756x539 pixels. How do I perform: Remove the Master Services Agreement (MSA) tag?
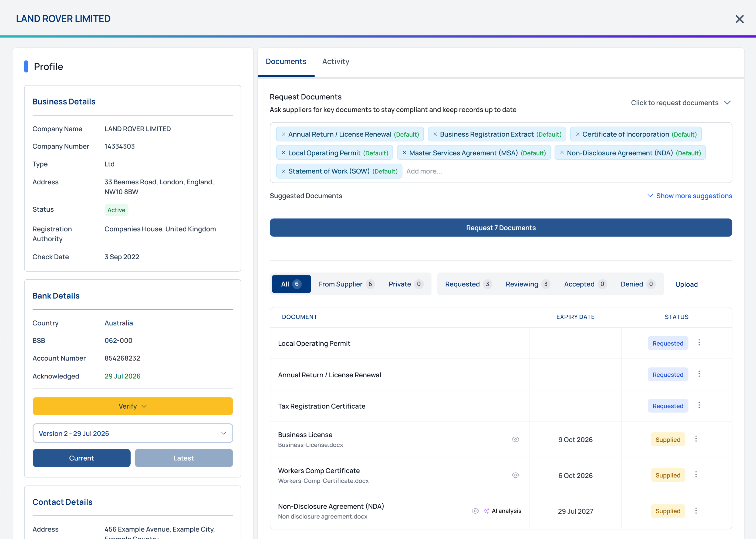(x=404, y=153)
